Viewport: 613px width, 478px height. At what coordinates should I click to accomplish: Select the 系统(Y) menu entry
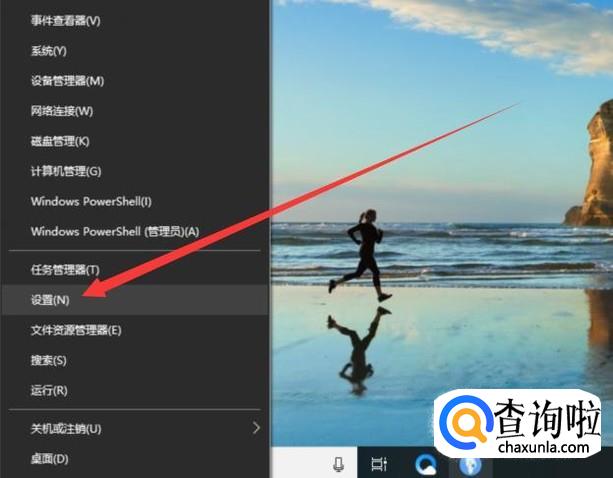coord(135,51)
